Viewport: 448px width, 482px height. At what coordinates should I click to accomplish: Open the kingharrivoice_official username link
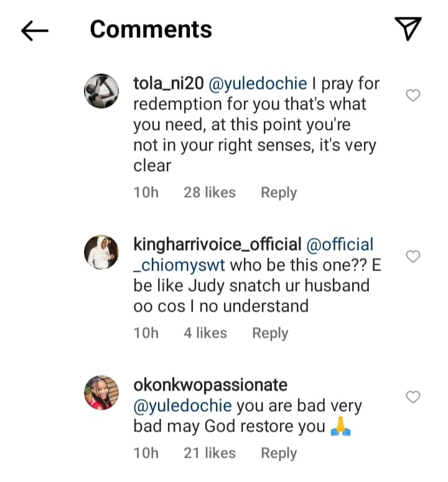pos(217,244)
